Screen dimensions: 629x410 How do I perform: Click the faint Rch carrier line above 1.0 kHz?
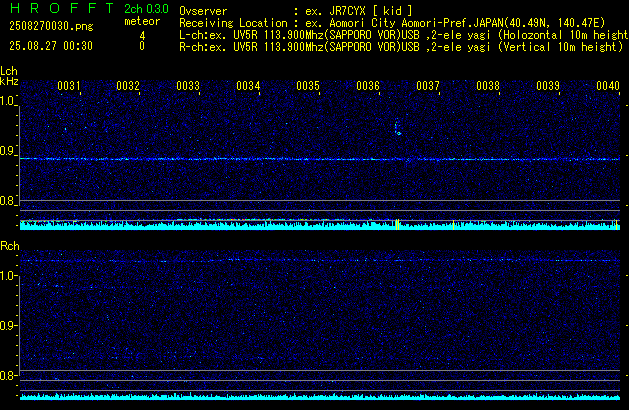[x=320, y=261]
